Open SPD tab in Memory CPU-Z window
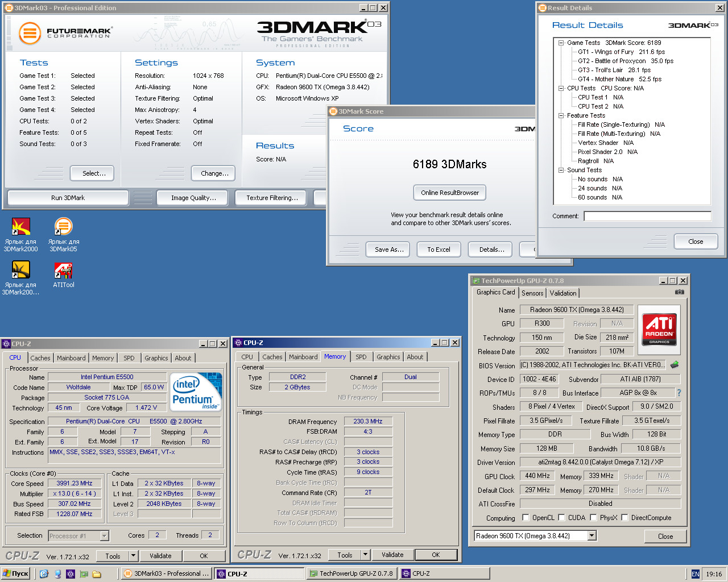This screenshot has height=582, width=728. pos(361,357)
